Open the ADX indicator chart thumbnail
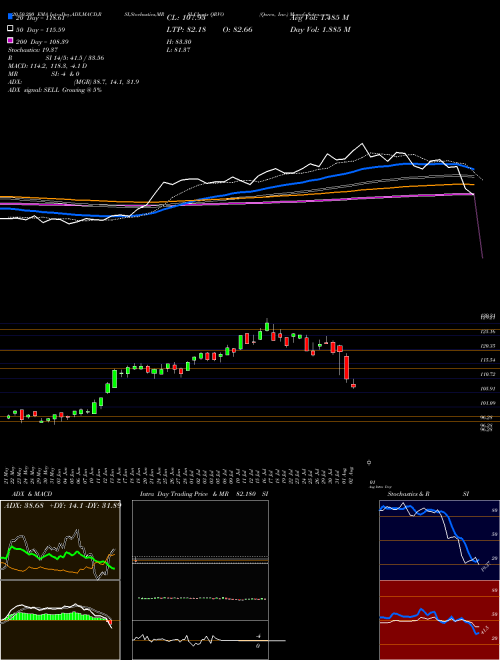Viewport: 500px width, 660px height. pyautogui.click(x=60, y=540)
